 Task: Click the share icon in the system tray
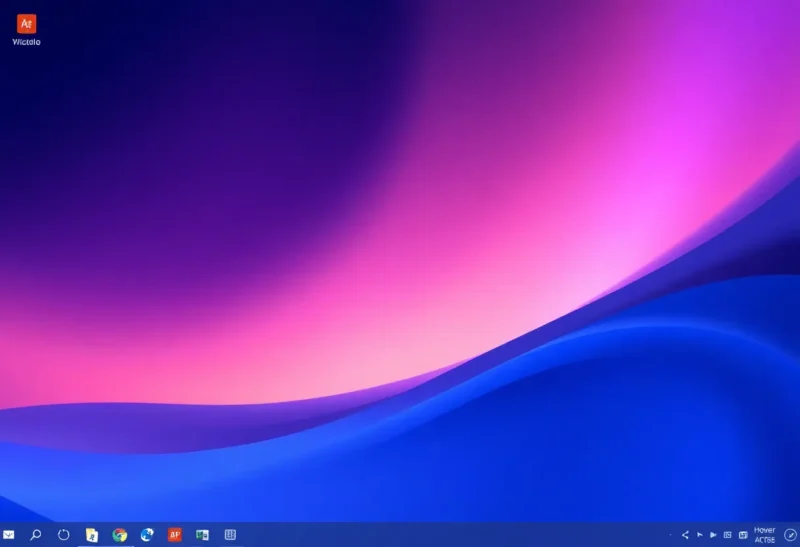(685, 535)
